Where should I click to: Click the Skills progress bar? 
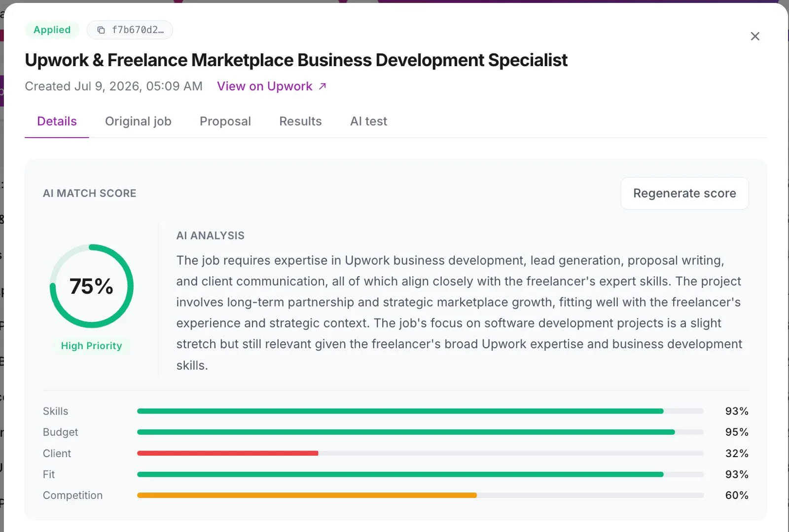pyautogui.click(x=420, y=411)
